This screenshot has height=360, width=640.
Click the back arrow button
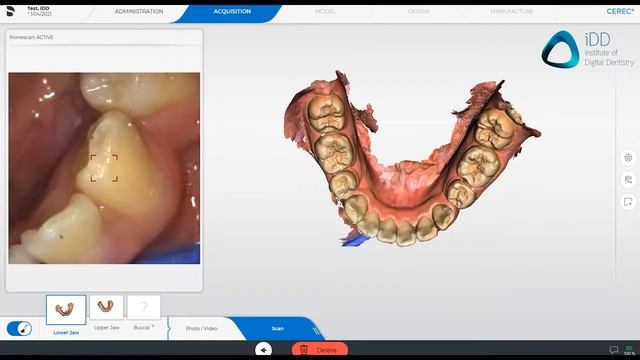pyautogui.click(x=264, y=350)
